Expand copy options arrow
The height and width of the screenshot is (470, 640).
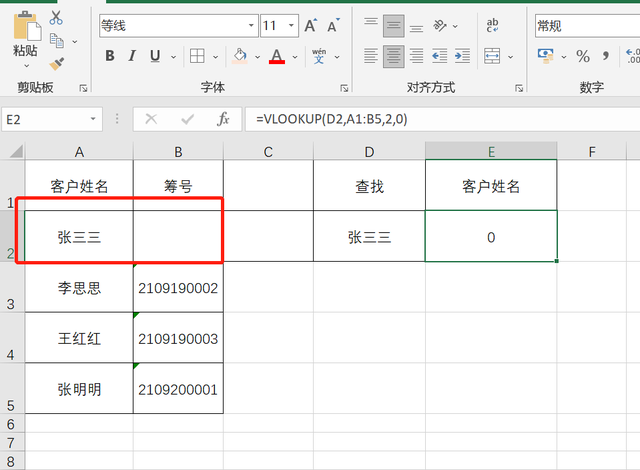(x=75, y=41)
